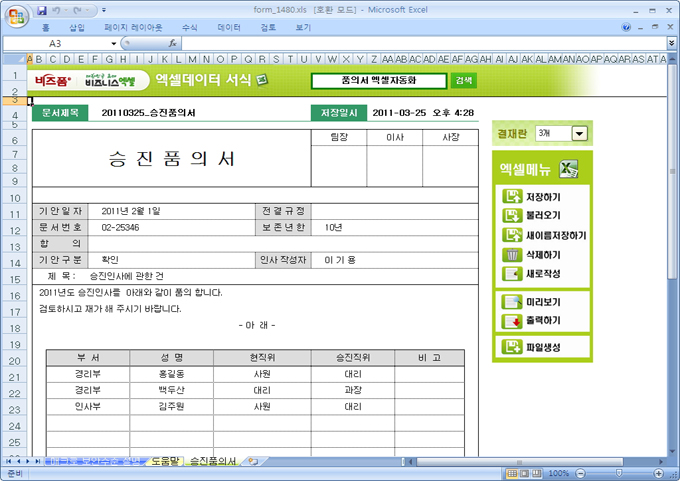Switch to Page Layout view in status bar

pyautogui.click(x=524, y=474)
